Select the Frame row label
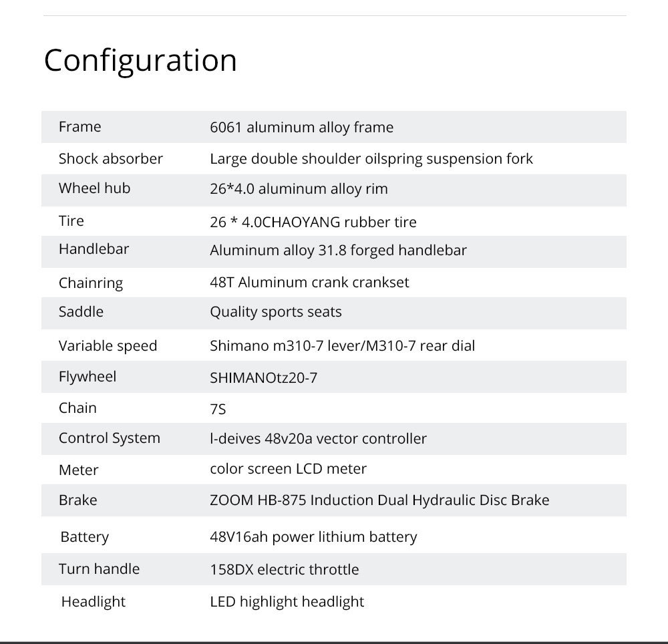The height and width of the screenshot is (644, 668). 80,126
